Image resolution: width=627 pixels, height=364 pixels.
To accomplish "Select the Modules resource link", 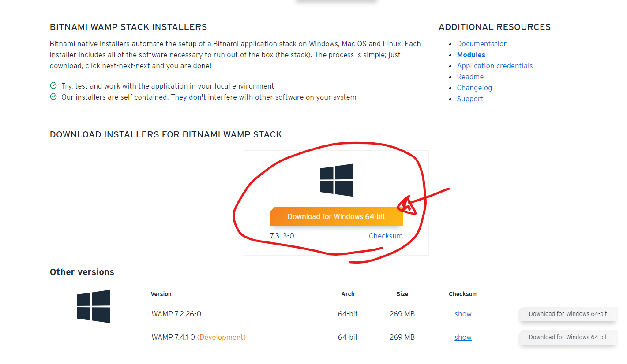I will (x=471, y=55).
